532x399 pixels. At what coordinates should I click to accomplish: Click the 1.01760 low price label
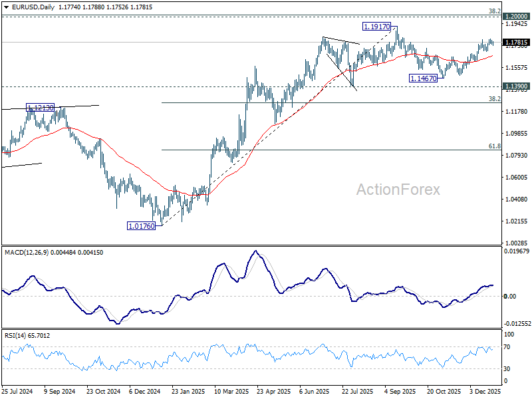(x=141, y=225)
